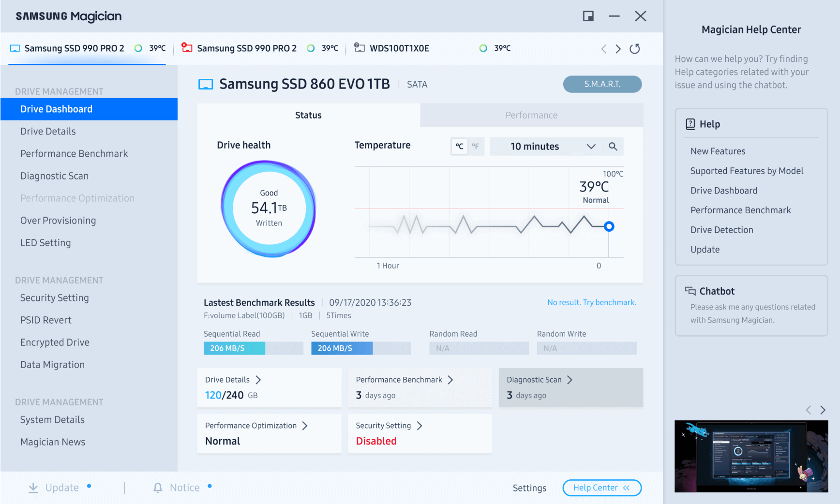Click the Help question-mark icon
The image size is (840, 504).
click(x=690, y=124)
